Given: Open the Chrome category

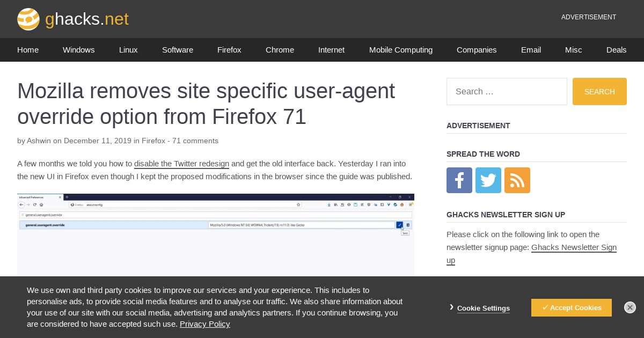Looking at the screenshot, I should (x=280, y=50).
